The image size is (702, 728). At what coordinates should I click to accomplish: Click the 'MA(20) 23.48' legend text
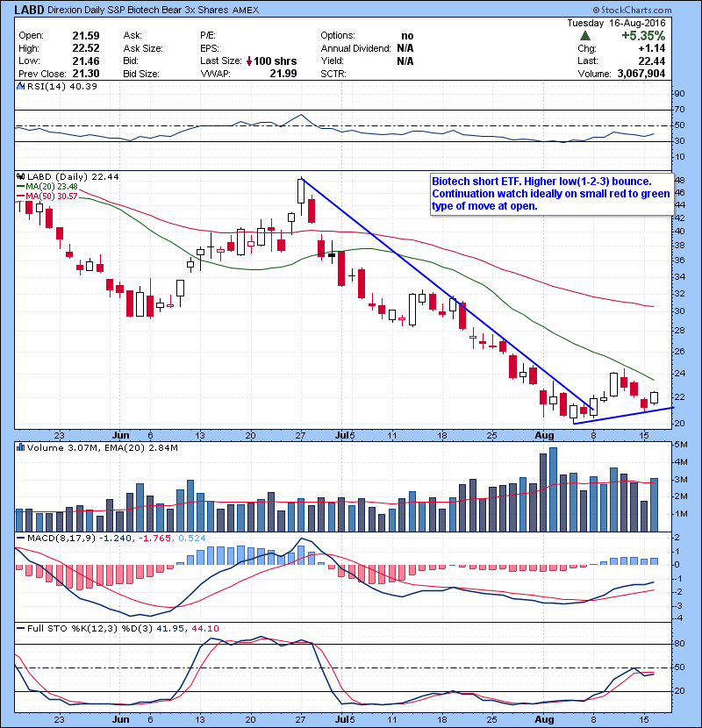(x=52, y=187)
